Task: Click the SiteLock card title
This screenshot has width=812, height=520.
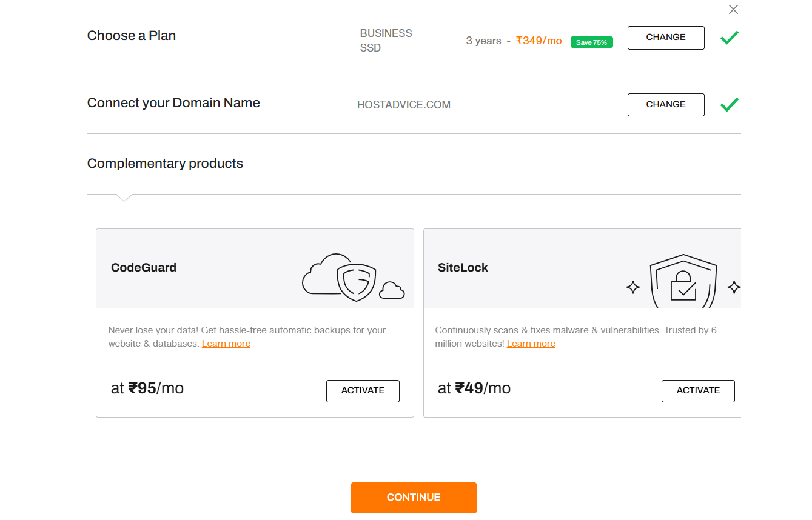Action: click(x=463, y=267)
